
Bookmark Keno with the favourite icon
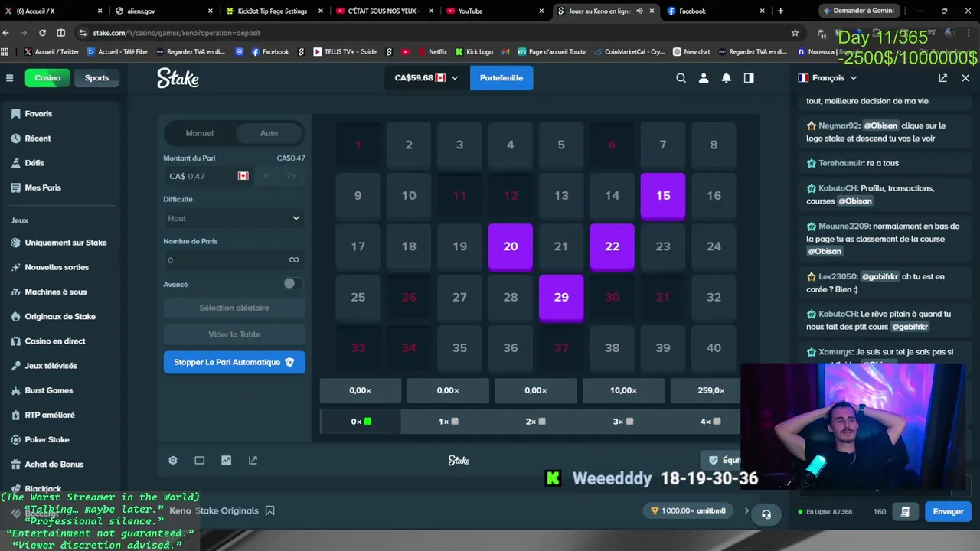pyautogui.click(x=269, y=510)
